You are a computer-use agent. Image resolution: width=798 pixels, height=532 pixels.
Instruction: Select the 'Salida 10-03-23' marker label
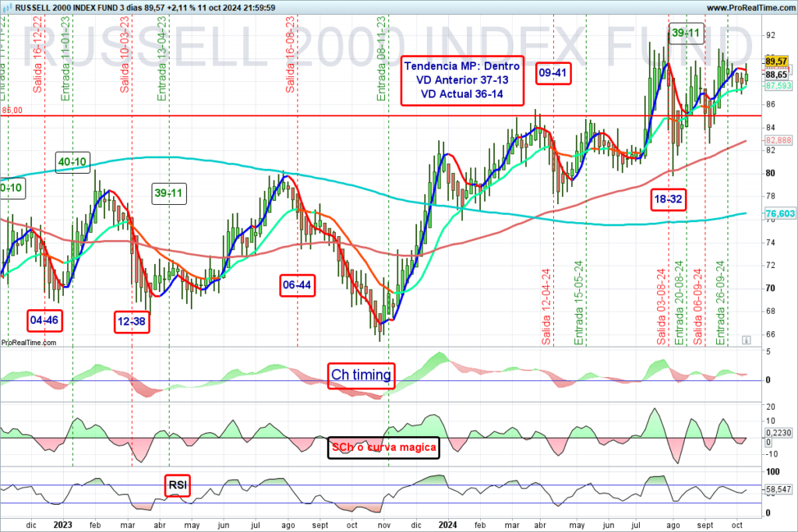(x=125, y=55)
